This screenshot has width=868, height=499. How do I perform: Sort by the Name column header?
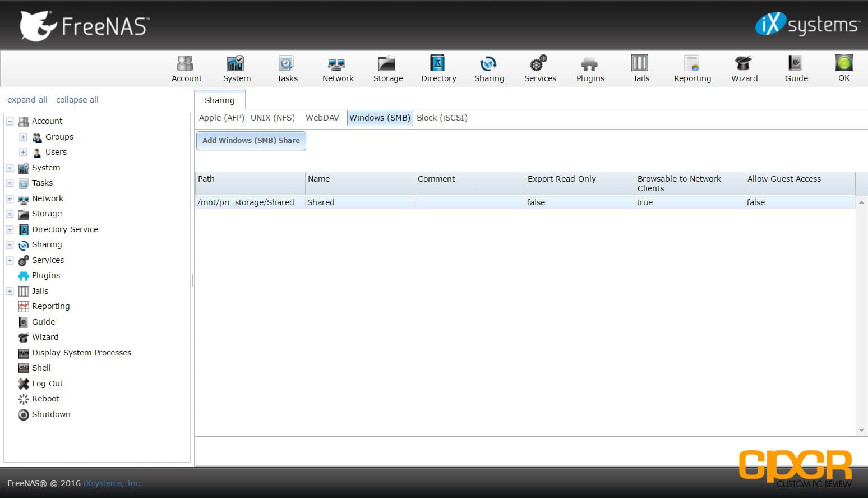(x=359, y=183)
